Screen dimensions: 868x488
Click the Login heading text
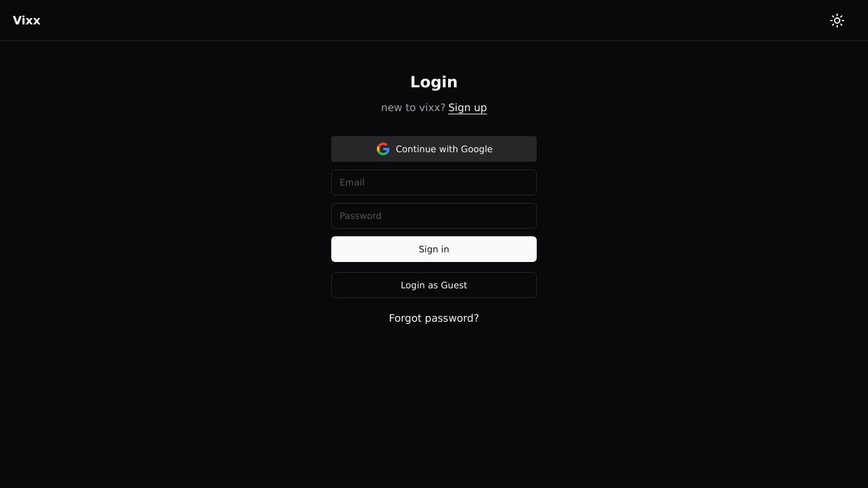point(434,82)
